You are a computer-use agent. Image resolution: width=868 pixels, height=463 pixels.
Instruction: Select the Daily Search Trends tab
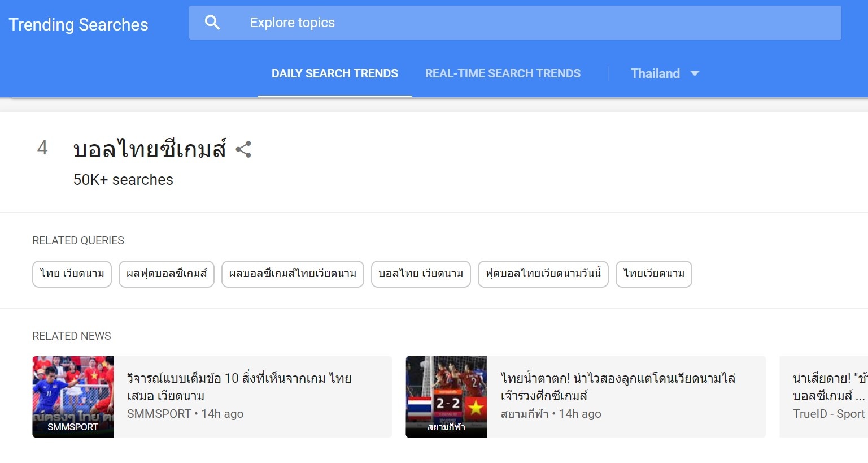[334, 73]
